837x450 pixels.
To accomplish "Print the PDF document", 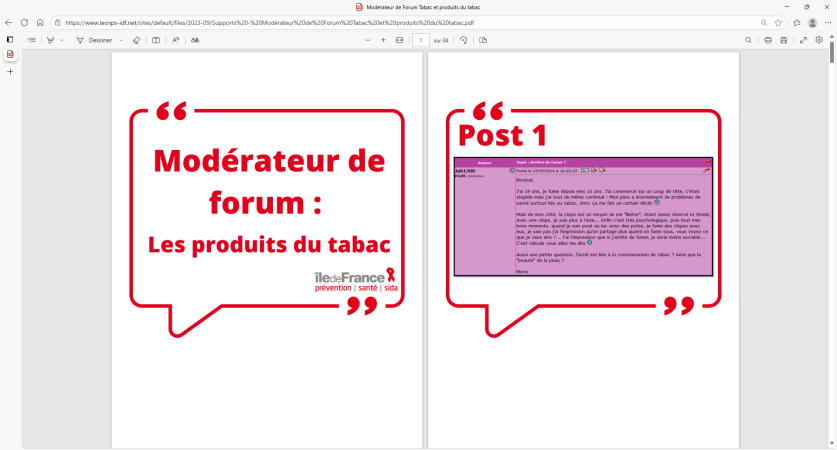I will (x=768, y=40).
